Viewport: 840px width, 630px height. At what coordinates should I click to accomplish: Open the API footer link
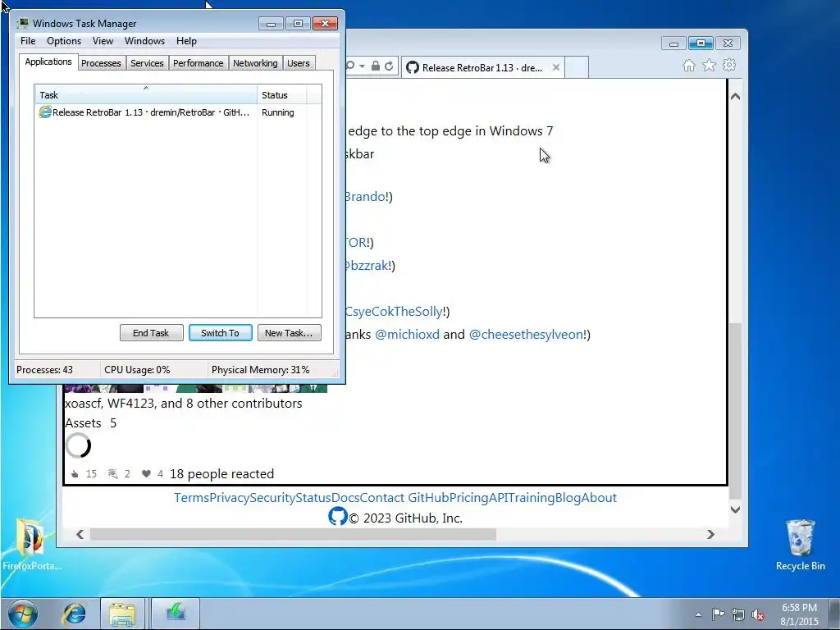point(498,498)
